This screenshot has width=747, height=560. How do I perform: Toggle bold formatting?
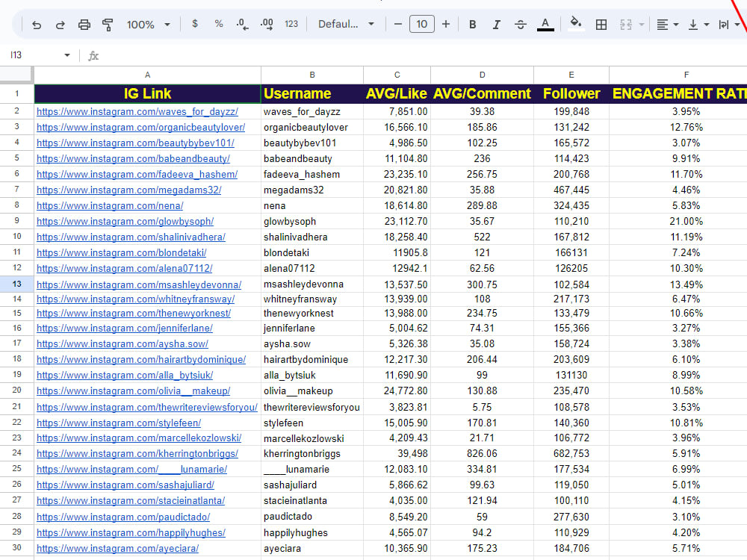click(472, 24)
